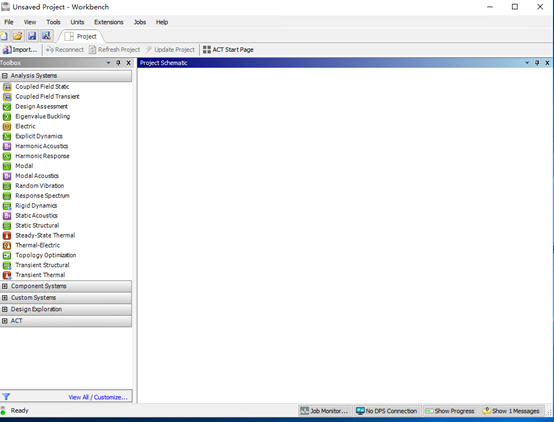Click the Save As icon in toolbar

(x=46, y=36)
